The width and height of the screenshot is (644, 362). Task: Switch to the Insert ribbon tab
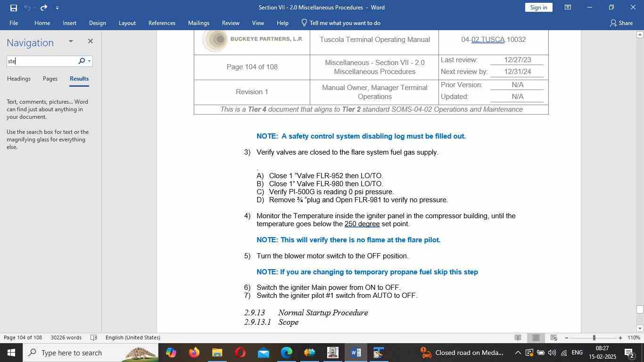tap(69, 23)
